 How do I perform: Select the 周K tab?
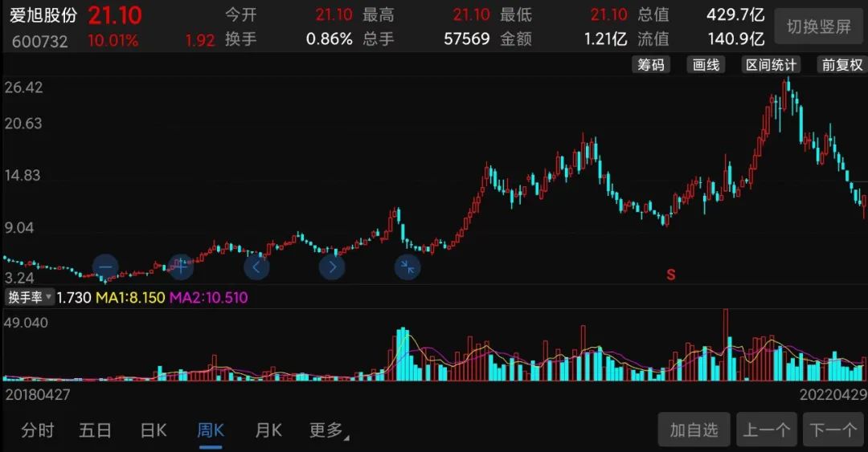tap(211, 430)
